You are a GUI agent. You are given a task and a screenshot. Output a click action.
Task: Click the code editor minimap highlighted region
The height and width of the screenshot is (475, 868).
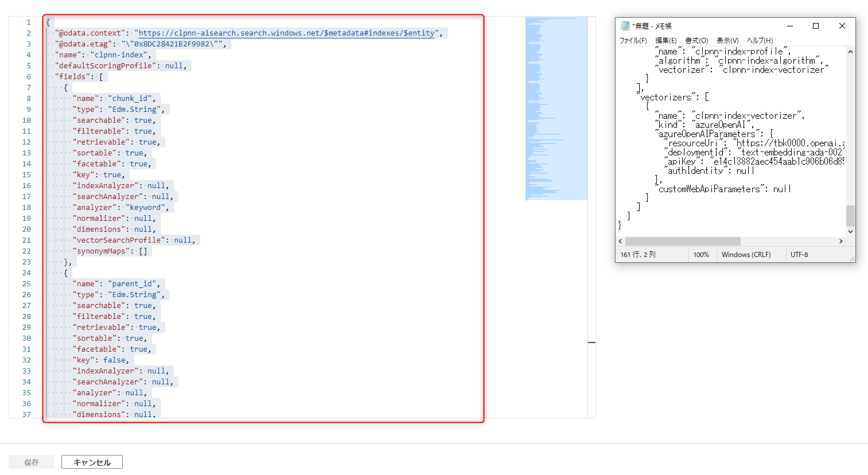click(x=556, y=109)
